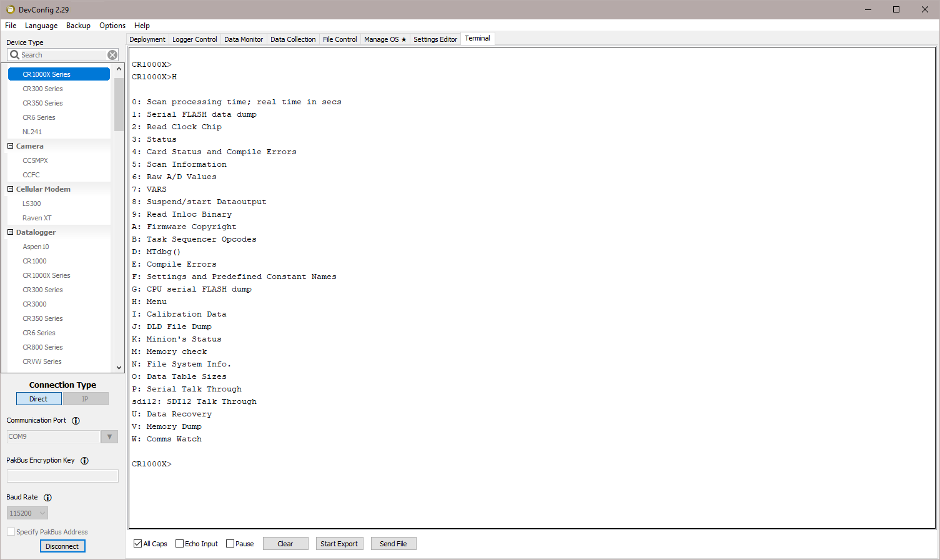Select CCFC camera device

point(31,175)
